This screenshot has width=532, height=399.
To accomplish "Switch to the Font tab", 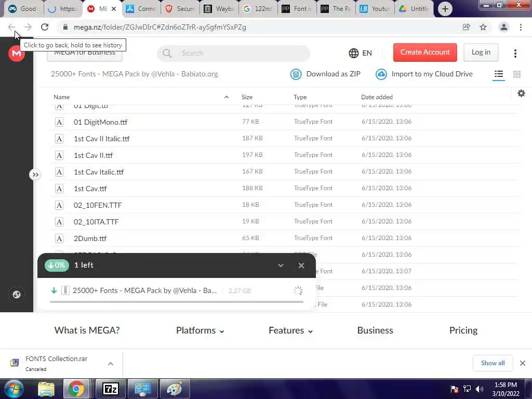I will click(297, 9).
